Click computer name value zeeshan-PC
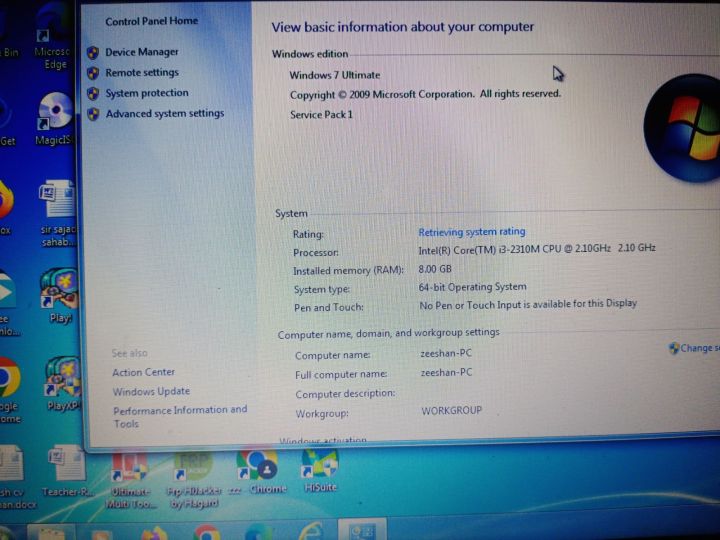 (446, 354)
